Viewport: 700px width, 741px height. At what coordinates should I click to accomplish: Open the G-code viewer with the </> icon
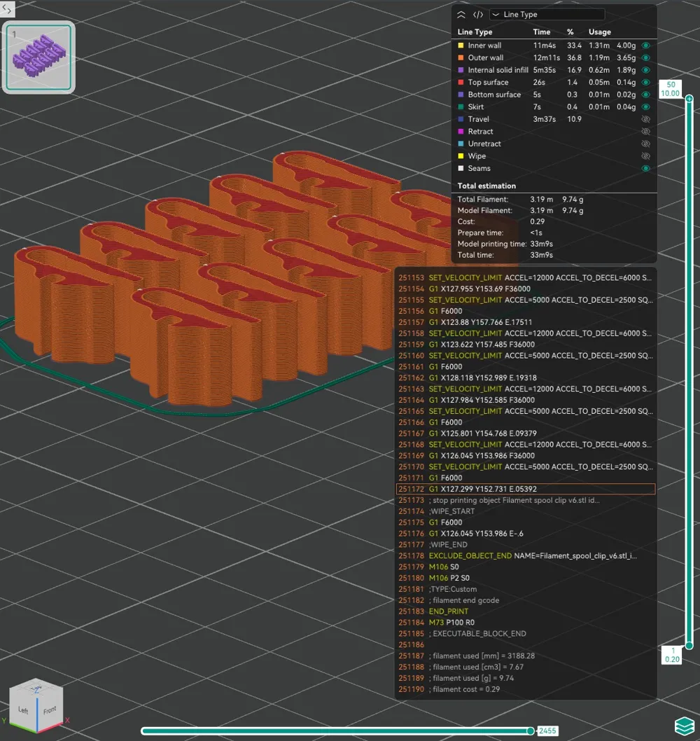[x=478, y=14]
